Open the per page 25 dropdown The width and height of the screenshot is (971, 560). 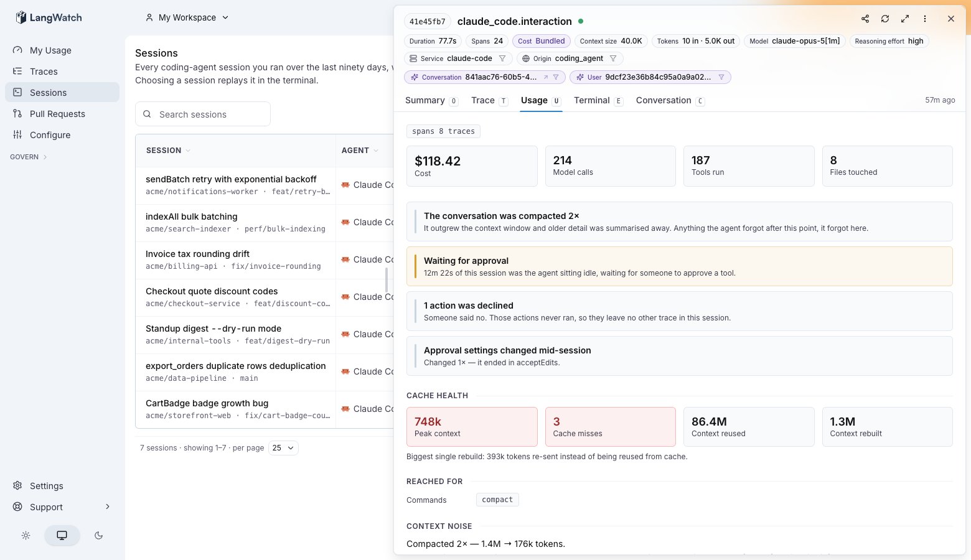click(x=283, y=448)
